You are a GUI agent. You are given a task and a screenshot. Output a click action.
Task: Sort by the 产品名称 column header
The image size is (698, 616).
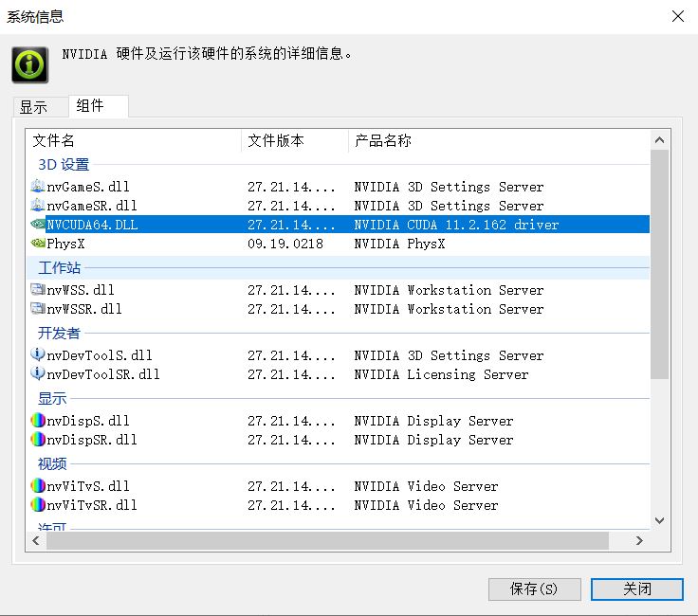pyautogui.click(x=499, y=140)
